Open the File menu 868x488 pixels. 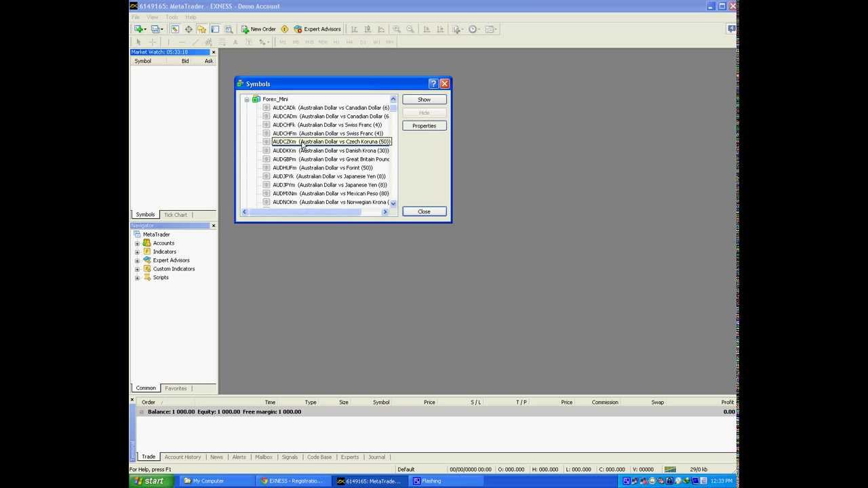136,17
